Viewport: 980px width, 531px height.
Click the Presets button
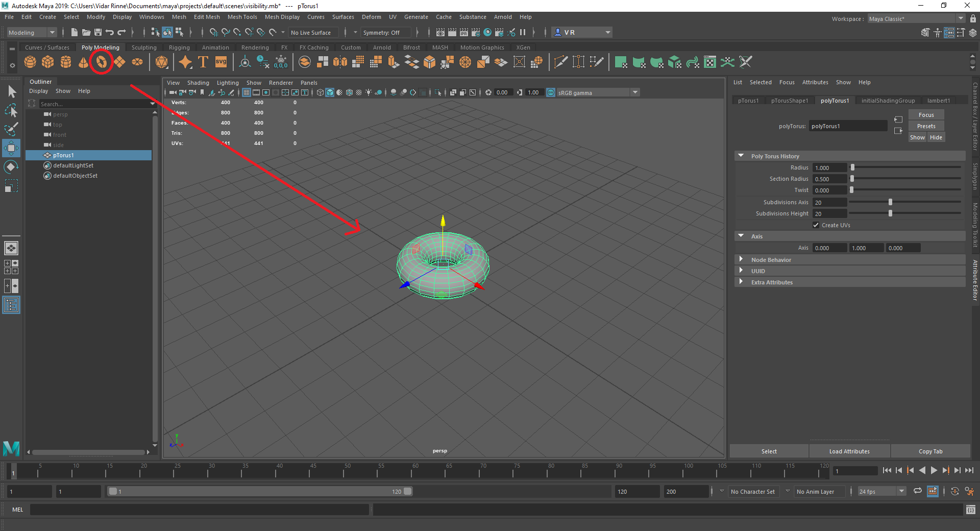point(926,126)
